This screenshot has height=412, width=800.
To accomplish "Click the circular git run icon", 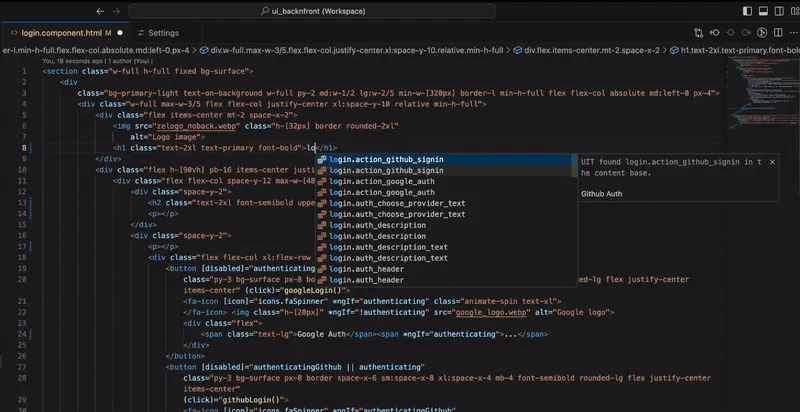I will pos(762,33).
